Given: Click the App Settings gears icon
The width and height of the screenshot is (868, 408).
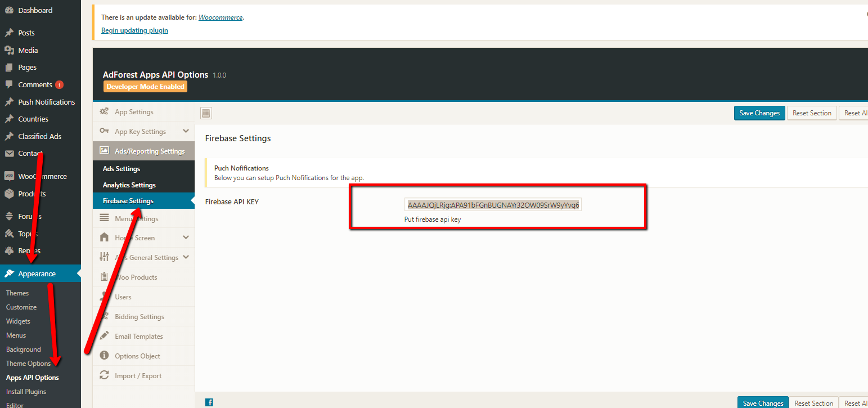Looking at the screenshot, I should pos(104,111).
